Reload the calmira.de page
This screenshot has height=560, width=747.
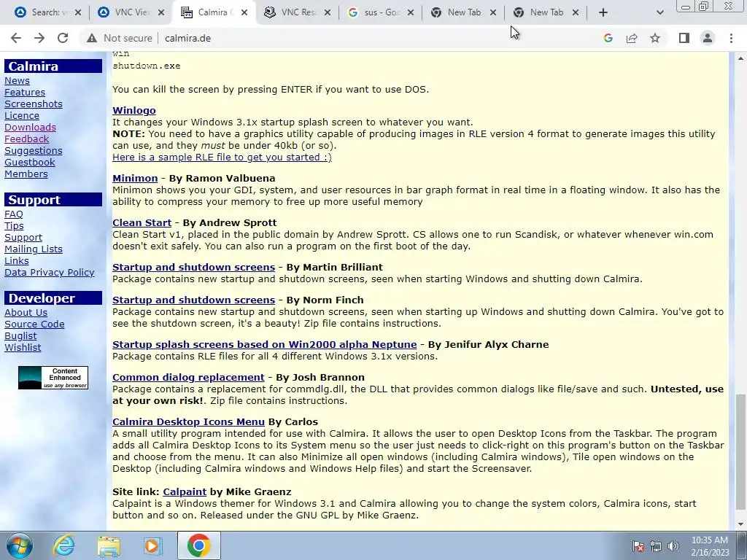(63, 38)
